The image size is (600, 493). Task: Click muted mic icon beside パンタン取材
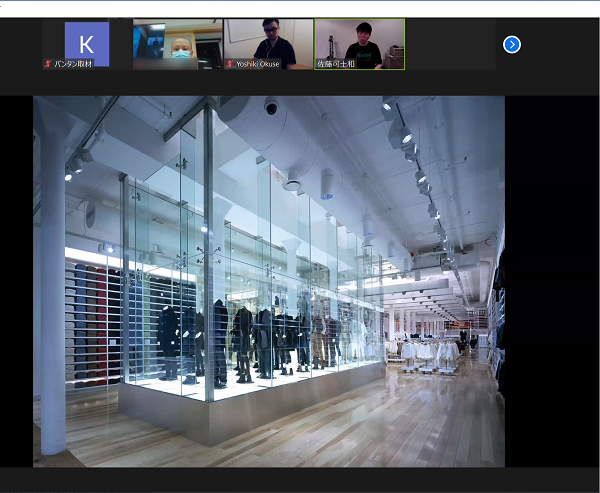(x=47, y=64)
